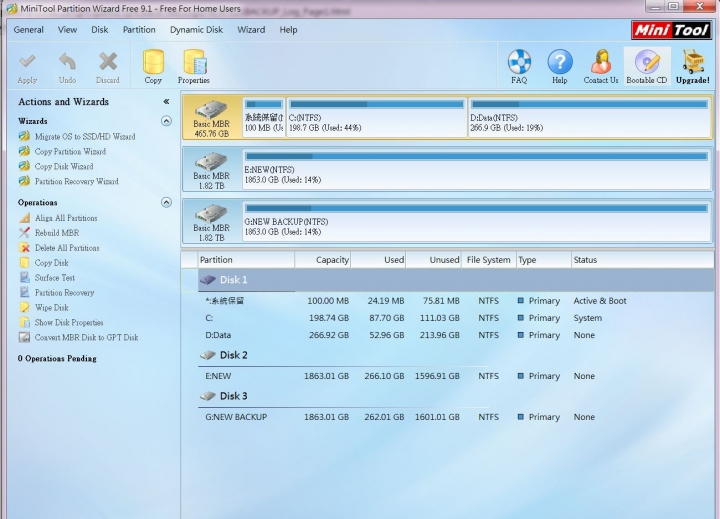Open the Partition Recovery Wizard
The width and height of the screenshot is (720, 519).
(x=77, y=181)
